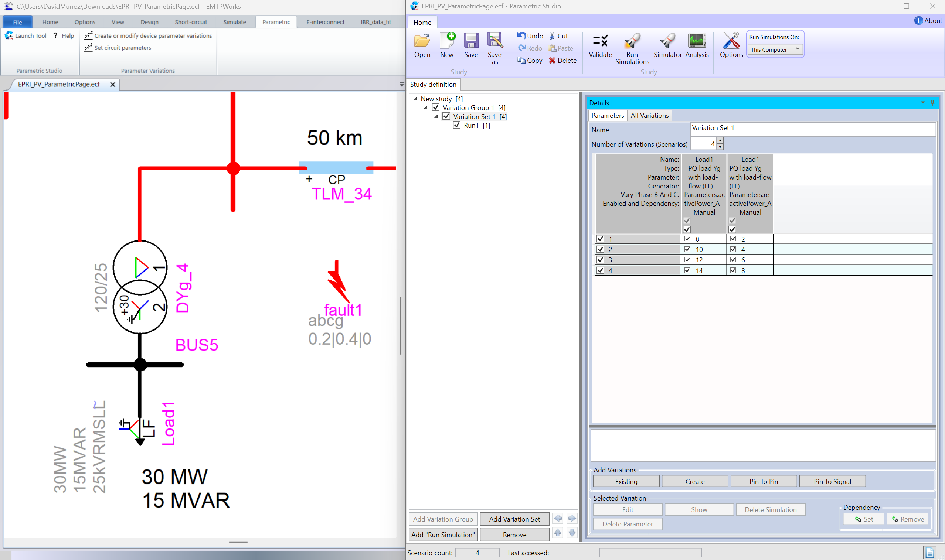
Task: Open the Short-circuit ribbon tab
Action: click(191, 21)
